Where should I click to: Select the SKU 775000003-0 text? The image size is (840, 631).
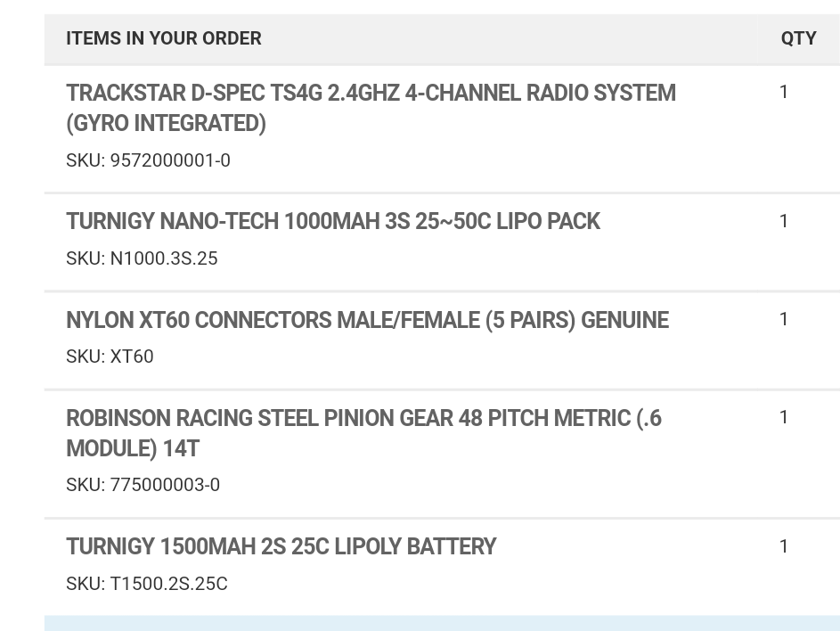[143, 485]
